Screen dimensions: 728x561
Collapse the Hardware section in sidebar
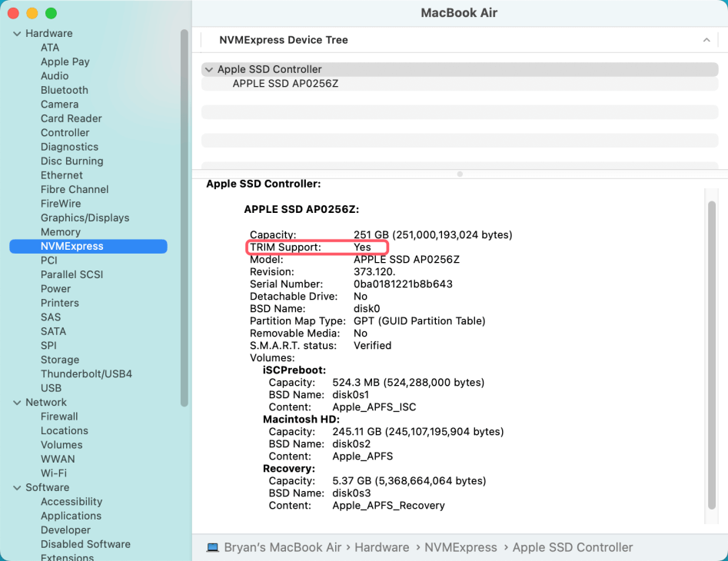pyautogui.click(x=17, y=34)
